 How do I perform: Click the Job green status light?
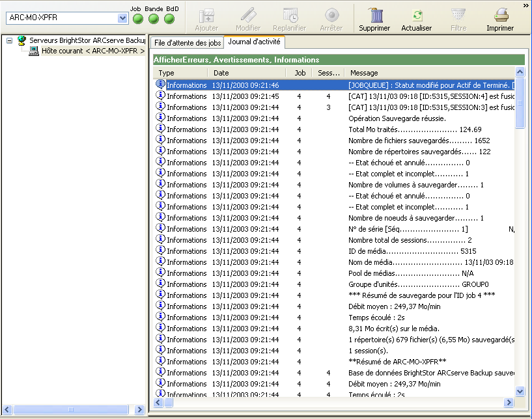tap(137, 19)
